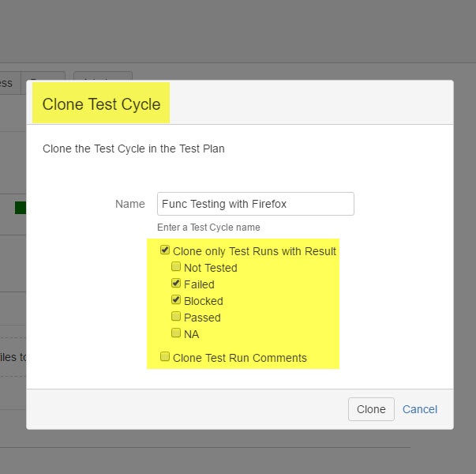
Task: Click the green progress bar behind the dialog
Action: 21,208
